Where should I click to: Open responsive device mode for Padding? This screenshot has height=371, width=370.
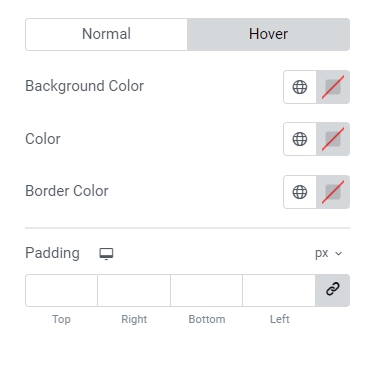[106, 254]
